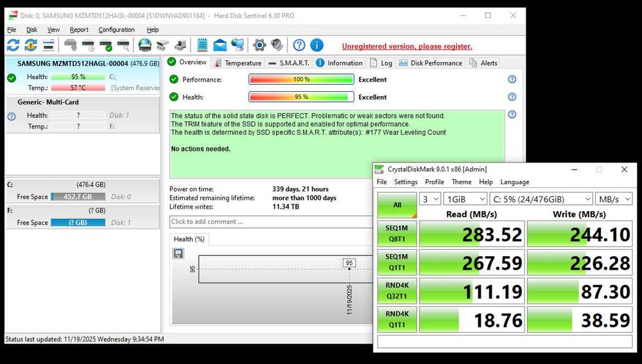The width and height of the screenshot is (642, 364).
Task: Open File menu in CrystalDiskMark
Action: click(381, 182)
